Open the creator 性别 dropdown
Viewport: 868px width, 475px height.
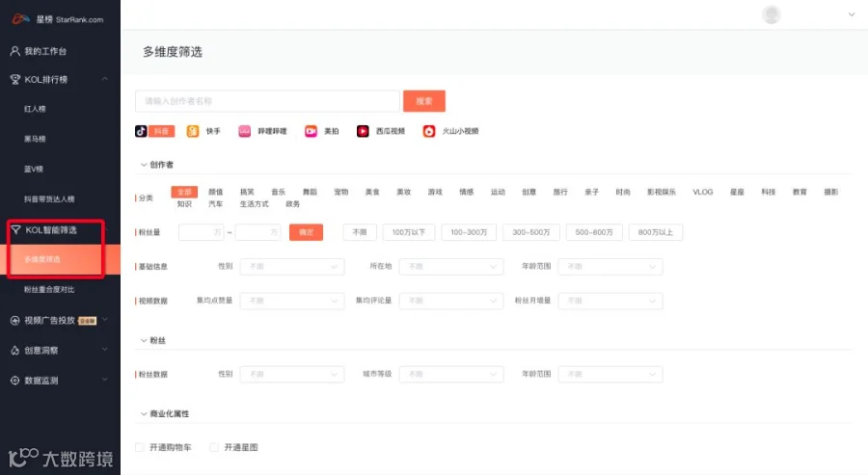click(291, 267)
